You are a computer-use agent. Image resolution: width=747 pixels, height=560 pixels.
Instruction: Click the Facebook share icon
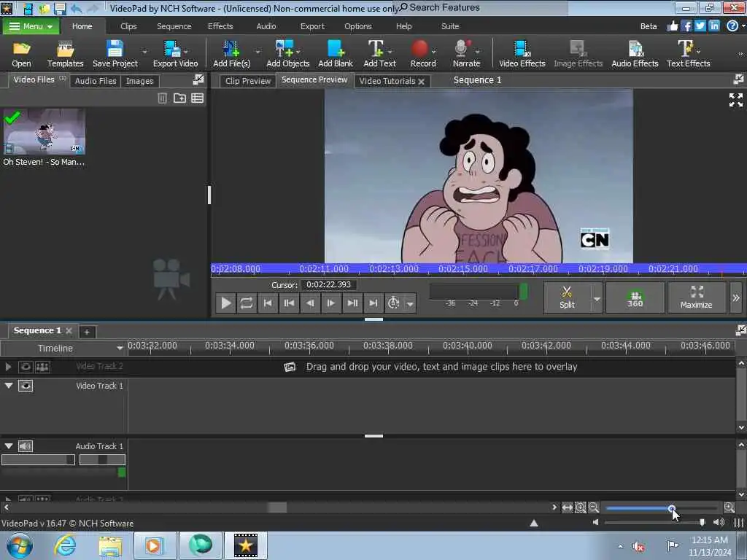pos(686,26)
